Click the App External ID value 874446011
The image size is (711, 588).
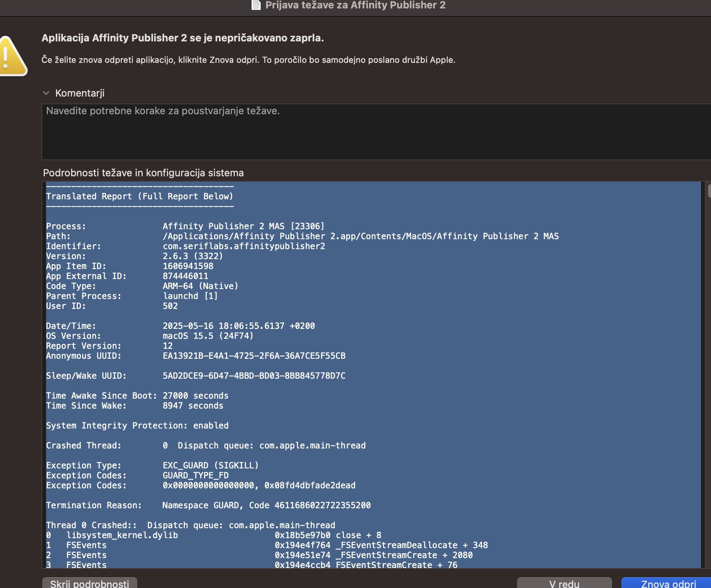186,276
